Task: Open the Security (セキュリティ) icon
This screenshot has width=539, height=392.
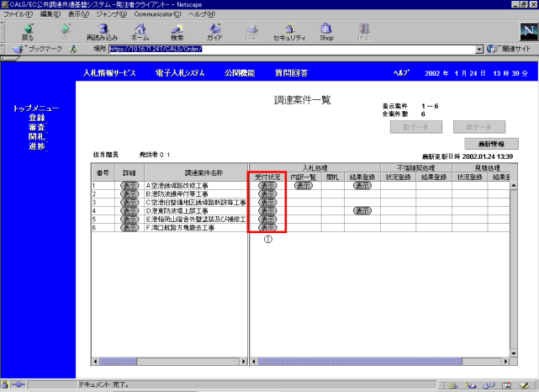Action: coord(289,32)
